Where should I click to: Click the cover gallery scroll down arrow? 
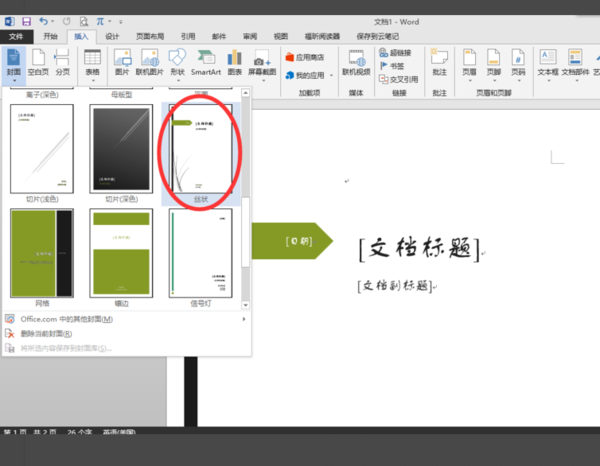coord(246,305)
